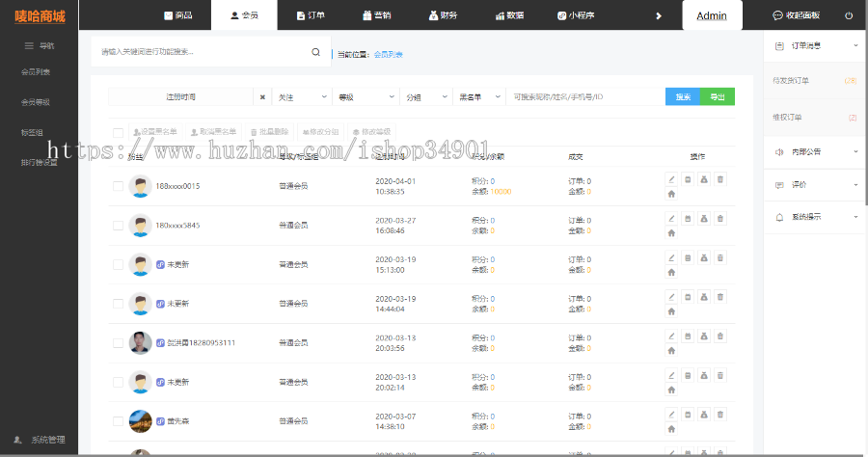Check the box for the 15:13:00 row

coord(118,264)
